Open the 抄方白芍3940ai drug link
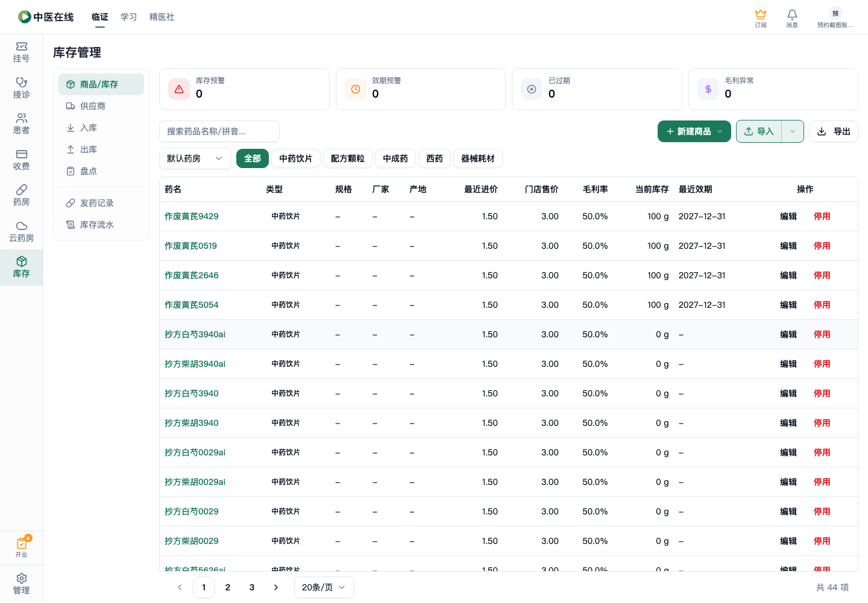 click(195, 334)
